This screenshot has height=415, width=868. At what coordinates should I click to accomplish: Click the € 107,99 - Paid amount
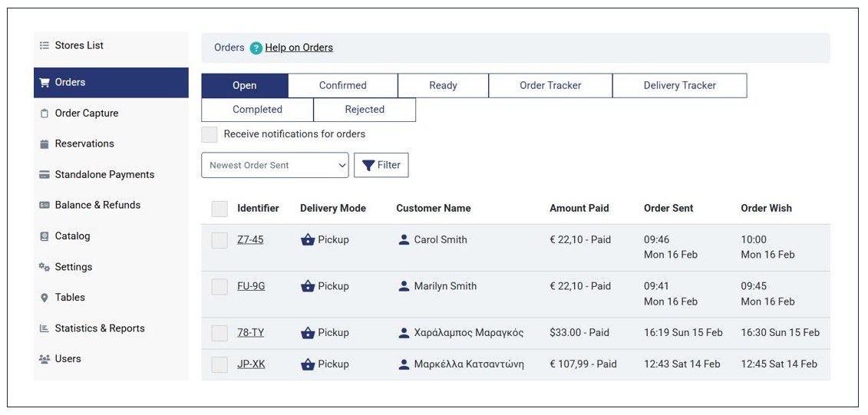pyautogui.click(x=583, y=364)
